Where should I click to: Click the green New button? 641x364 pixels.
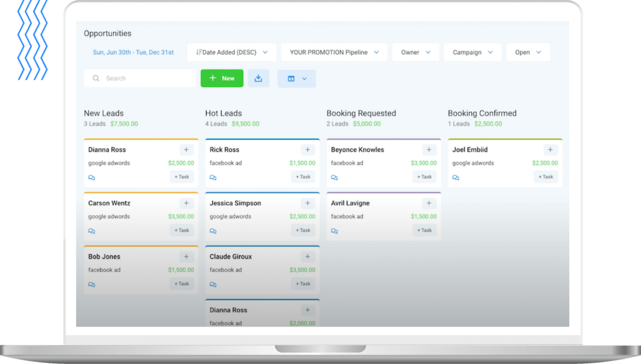[x=222, y=78]
